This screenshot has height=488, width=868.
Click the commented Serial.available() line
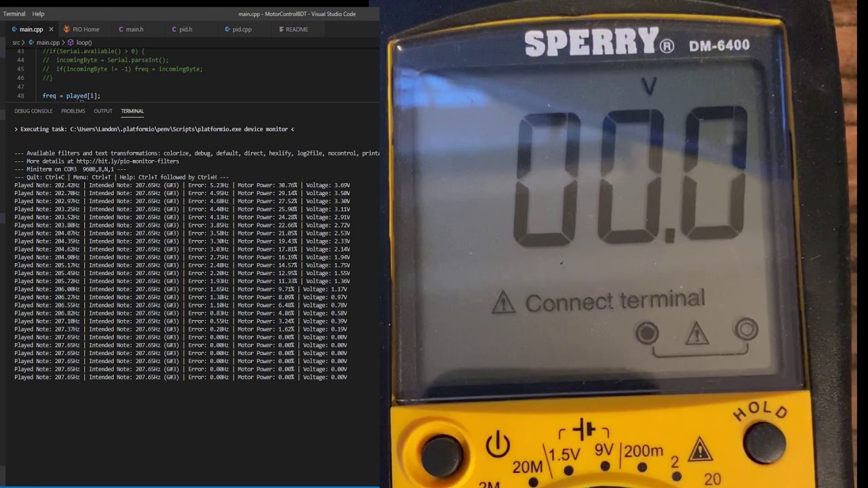(x=94, y=52)
